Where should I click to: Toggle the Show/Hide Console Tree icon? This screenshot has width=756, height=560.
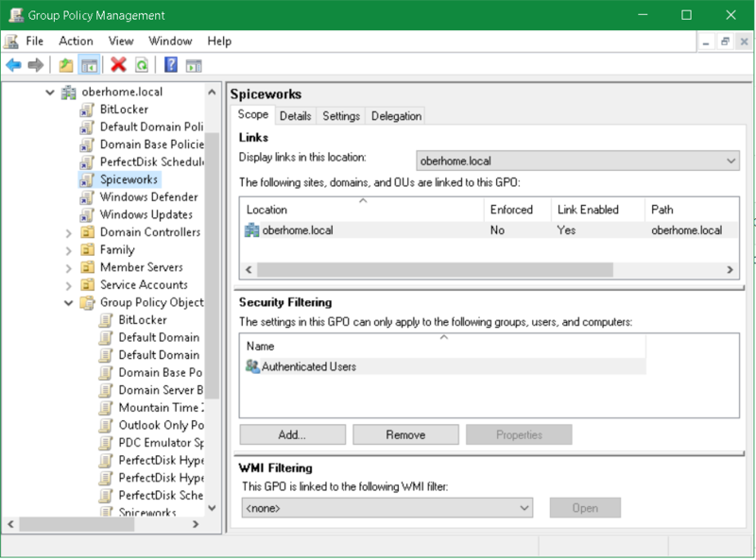click(x=88, y=65)
